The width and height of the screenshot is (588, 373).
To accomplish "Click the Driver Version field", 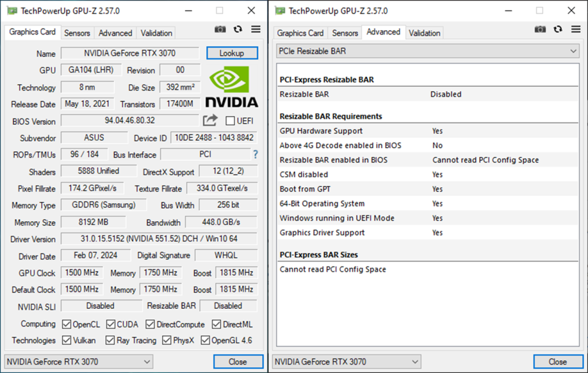I will (159, 239).
